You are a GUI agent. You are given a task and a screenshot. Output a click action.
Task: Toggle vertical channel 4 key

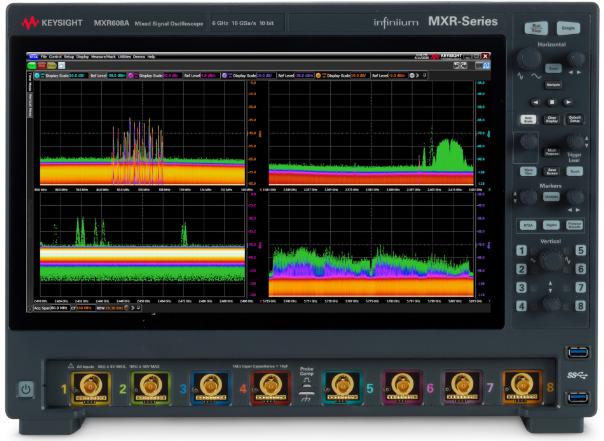click(521, 306)
